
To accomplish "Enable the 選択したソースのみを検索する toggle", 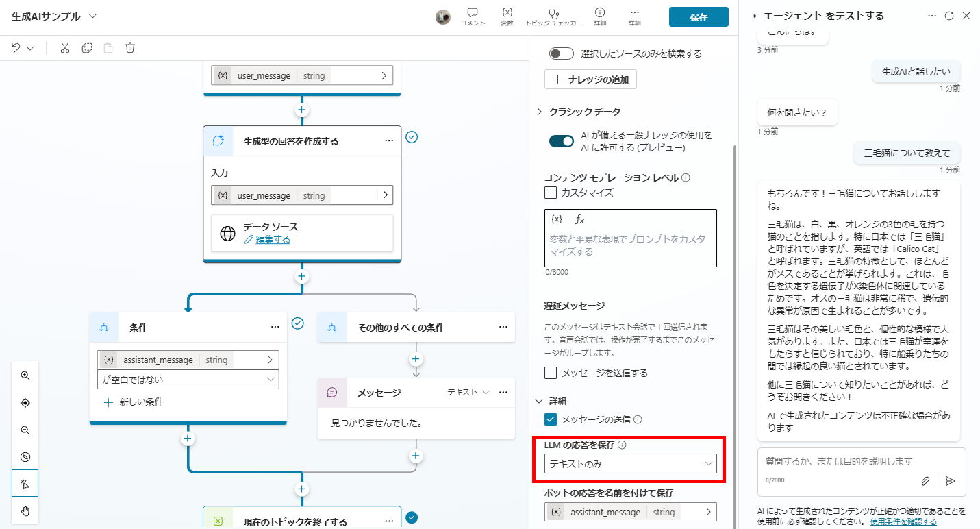I will click(561, 53).
